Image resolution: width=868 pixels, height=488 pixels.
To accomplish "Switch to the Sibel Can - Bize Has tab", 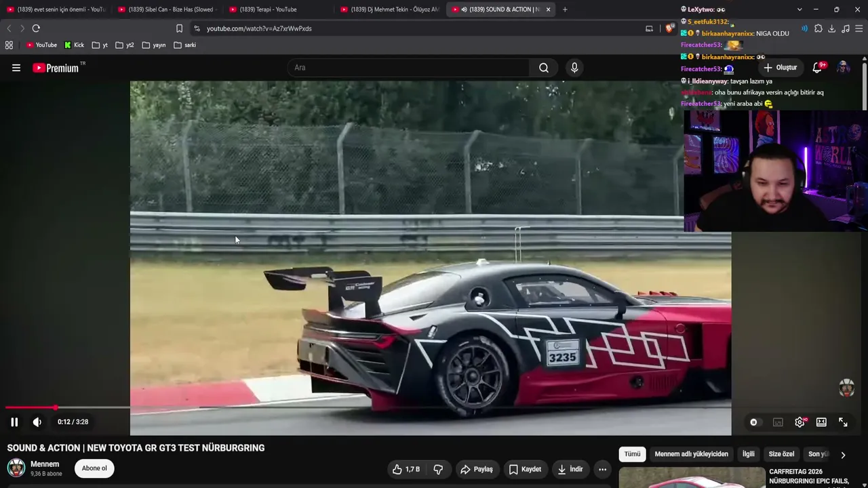I will [x=166, y=9].
